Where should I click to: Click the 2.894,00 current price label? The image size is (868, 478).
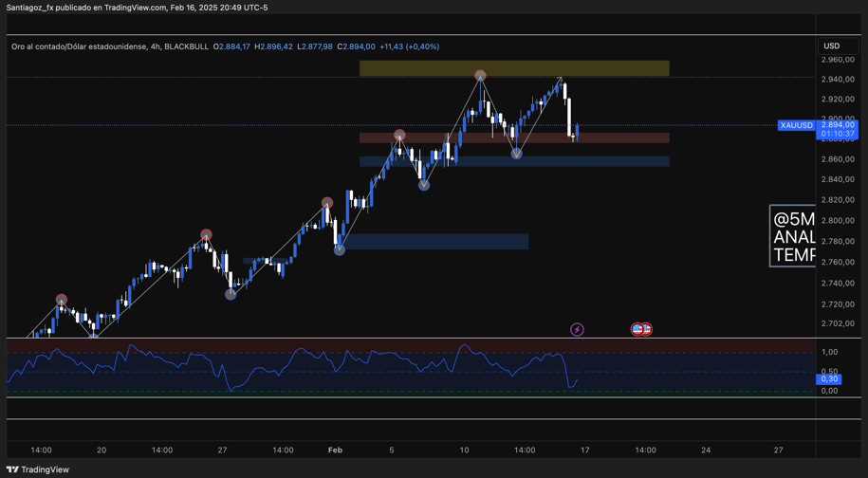839,125
